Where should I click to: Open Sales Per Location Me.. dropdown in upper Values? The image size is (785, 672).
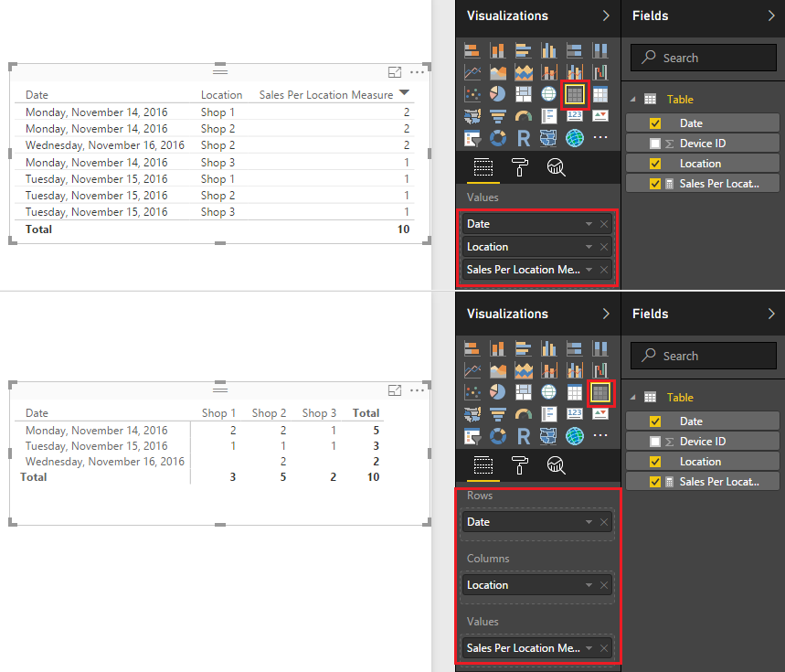coord(589,270)
